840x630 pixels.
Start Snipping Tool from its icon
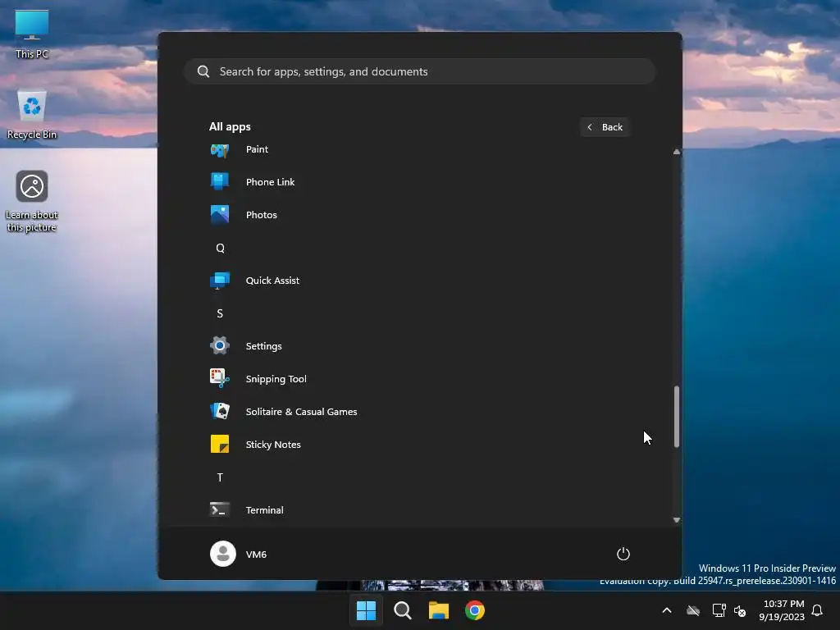click(220, 378)
